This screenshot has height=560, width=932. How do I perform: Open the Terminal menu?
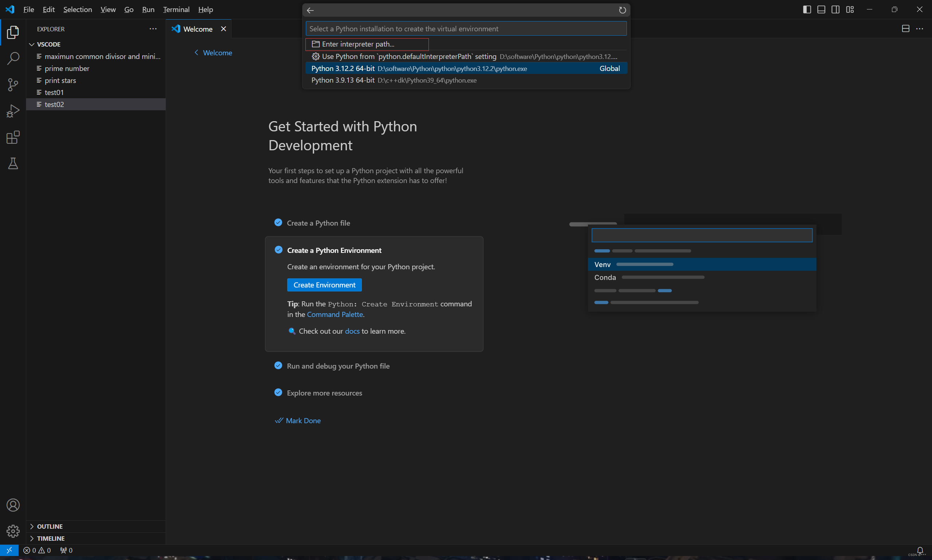point(176,9)
